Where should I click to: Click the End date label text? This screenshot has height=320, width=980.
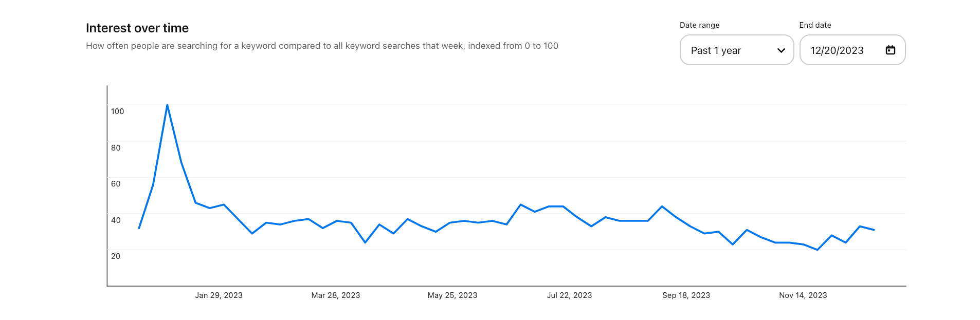(x=815, y=25)
